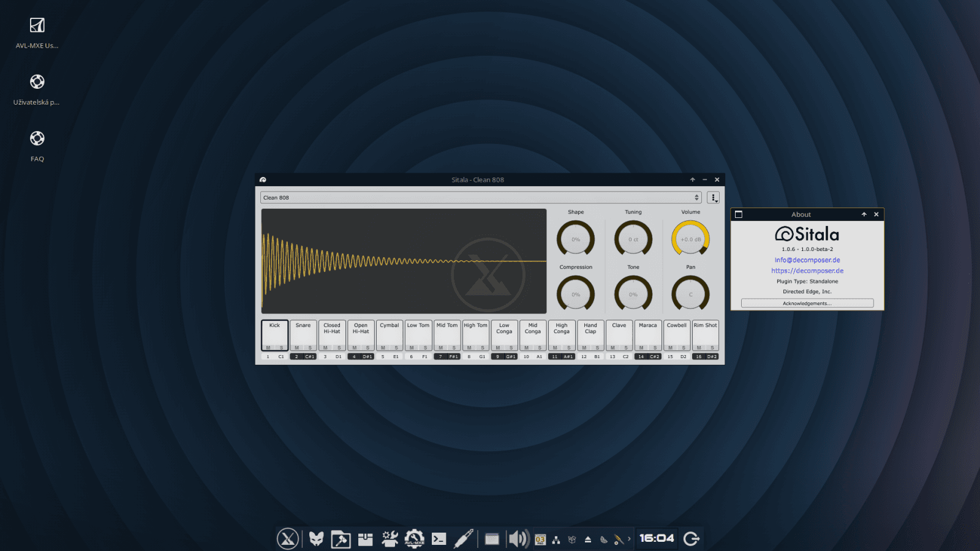
Task: Solo the Snare pad
Action: pos(310,347)
